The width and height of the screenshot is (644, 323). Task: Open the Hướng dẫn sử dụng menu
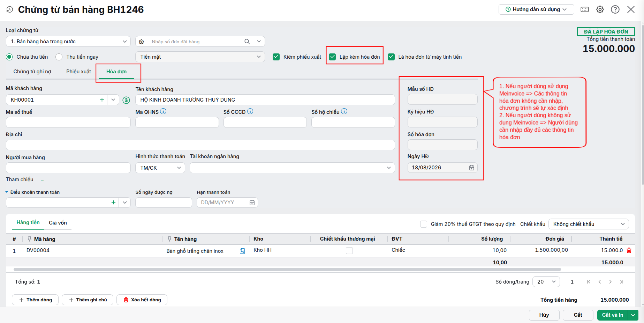(x=536, y=9)
